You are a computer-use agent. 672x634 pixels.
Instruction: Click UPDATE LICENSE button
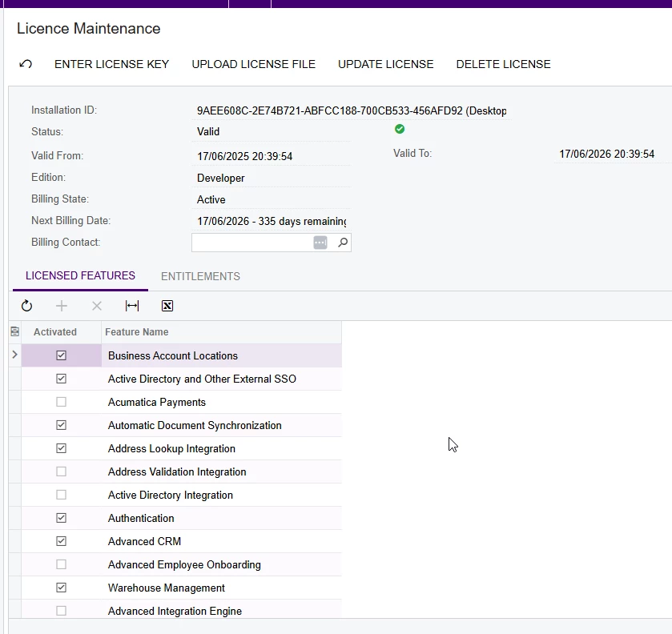(386, 64)
